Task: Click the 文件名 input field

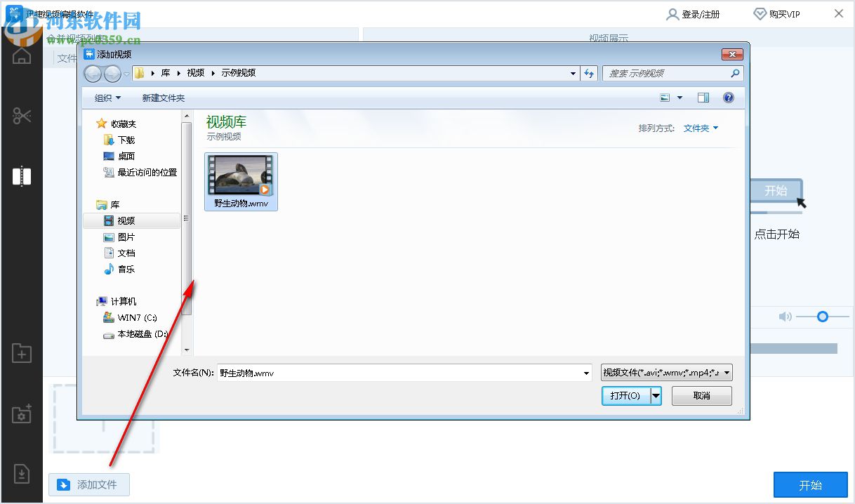Action: (x=400, y=373)
